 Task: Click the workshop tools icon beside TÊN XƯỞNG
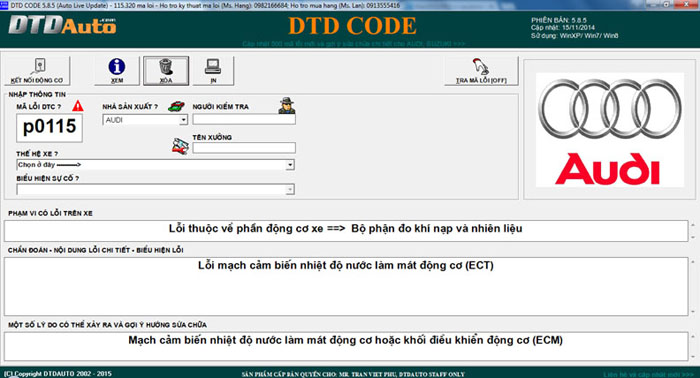(180, 146)
